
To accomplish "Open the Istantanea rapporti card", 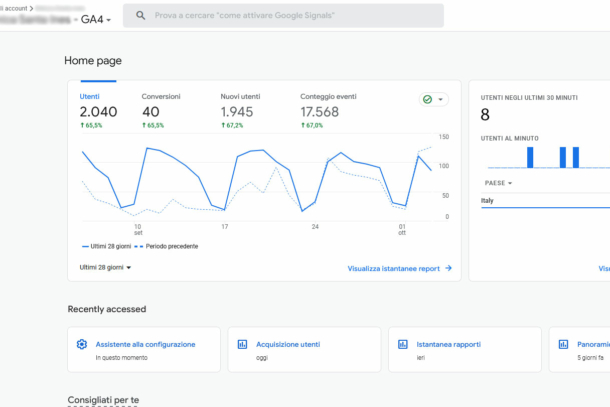I will coord(465,349).
